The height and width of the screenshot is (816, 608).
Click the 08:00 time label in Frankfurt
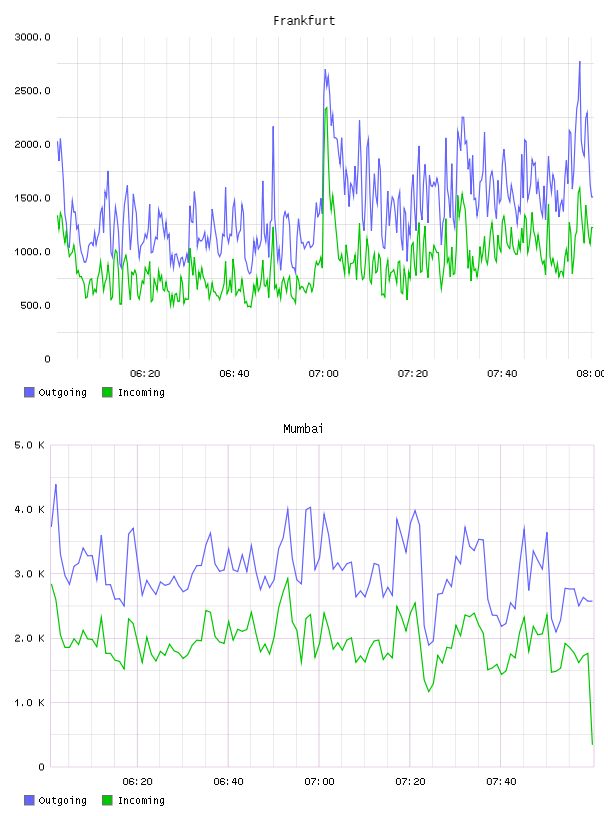click(591, 374)
